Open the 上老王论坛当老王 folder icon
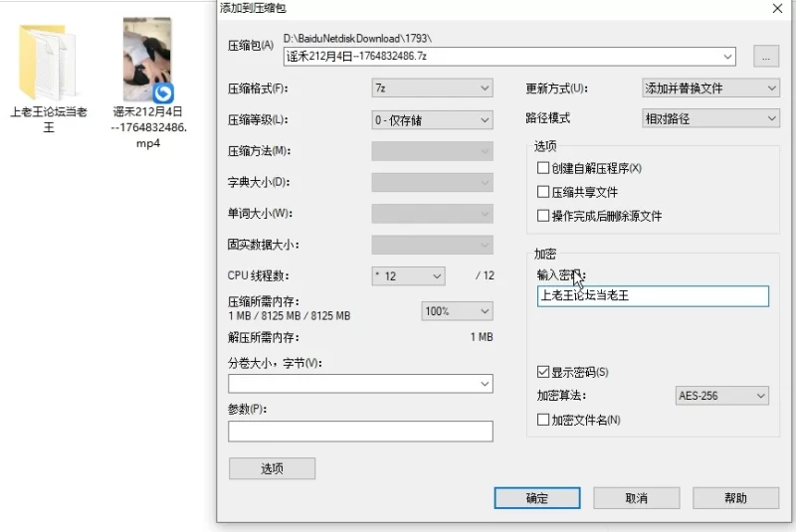This screenshot has height=532, width=796. click(48, 62)
